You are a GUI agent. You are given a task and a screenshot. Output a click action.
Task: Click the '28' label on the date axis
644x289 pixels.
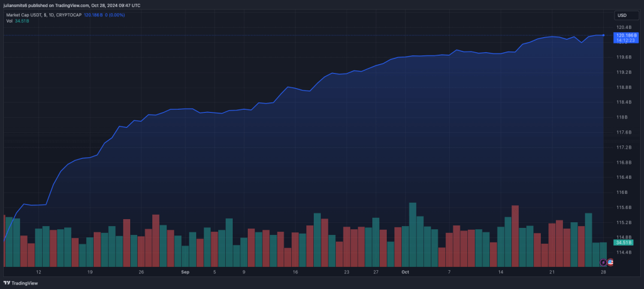[x=603, y=272]
